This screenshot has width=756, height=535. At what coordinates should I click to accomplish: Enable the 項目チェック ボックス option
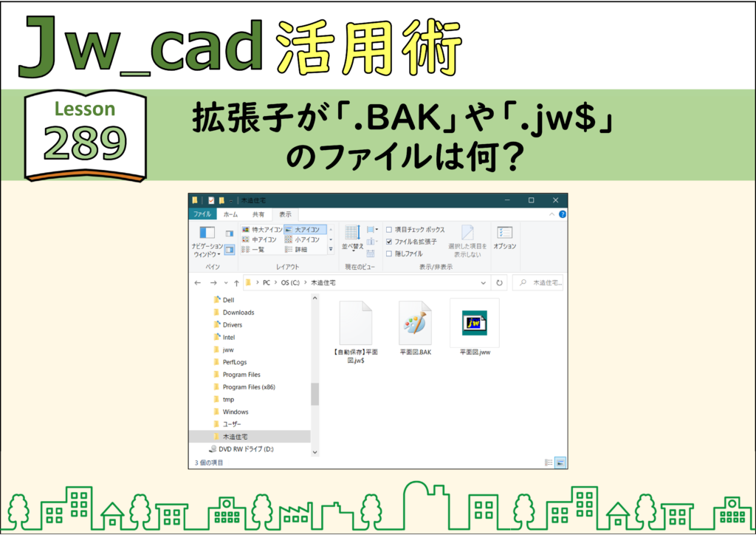point(389,230)
